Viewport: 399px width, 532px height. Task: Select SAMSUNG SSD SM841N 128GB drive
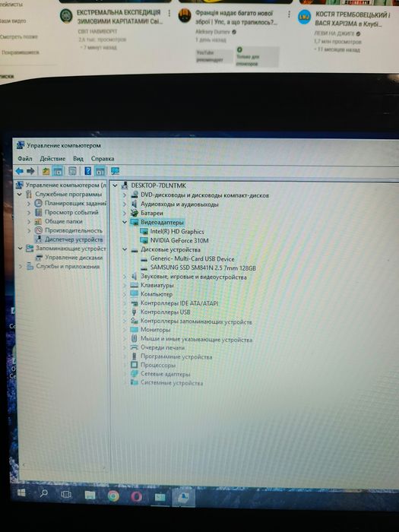click(x=203, y=268)
